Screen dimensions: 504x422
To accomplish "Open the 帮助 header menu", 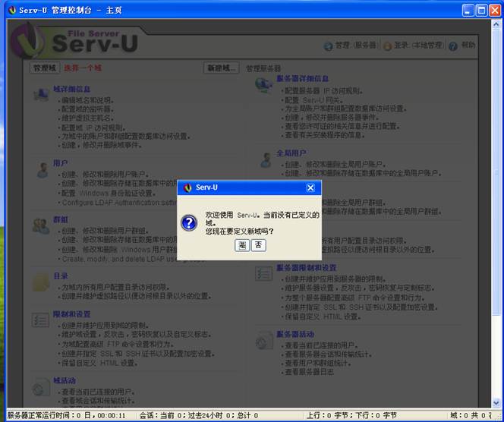I will (x=468, y=45).
